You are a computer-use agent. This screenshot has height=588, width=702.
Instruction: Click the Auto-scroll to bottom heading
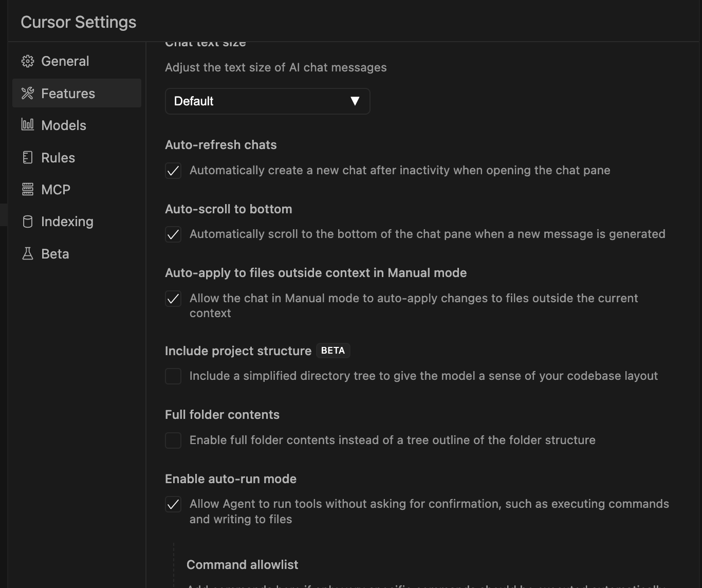point(228,209)
